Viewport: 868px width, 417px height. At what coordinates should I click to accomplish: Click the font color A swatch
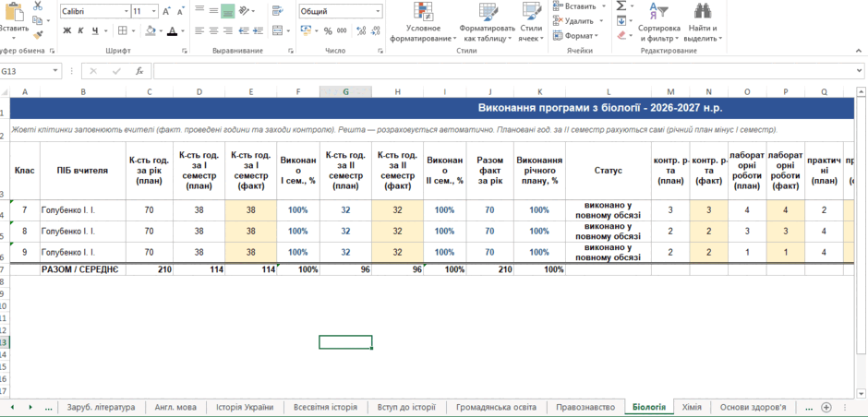click(x=172, y=30)
